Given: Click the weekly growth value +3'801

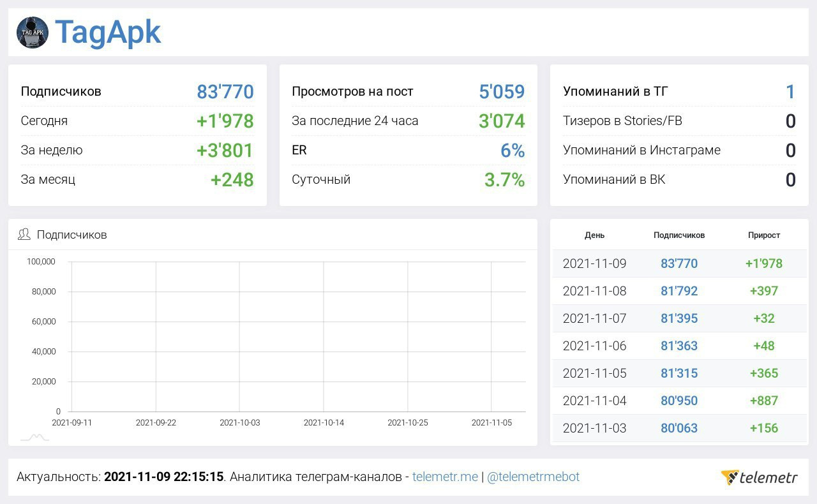Looking at the screenshot, I should point(225,151).
